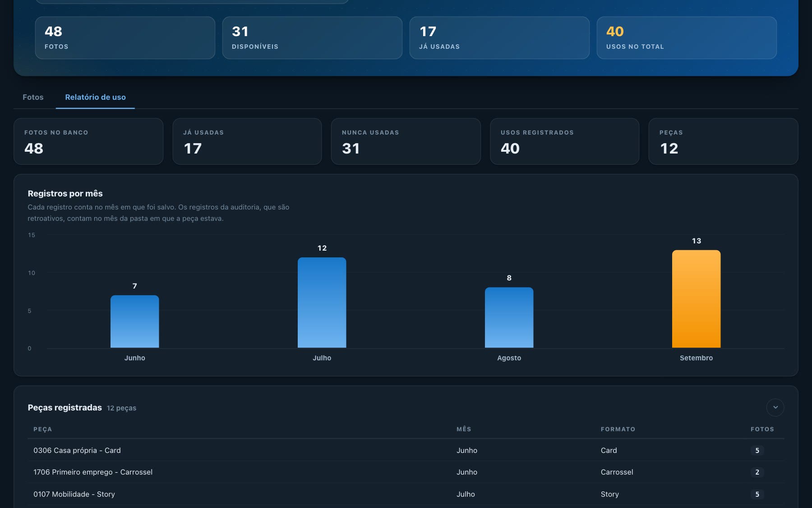
Task: Click the FORMATO column header
Action: [x=618, y=429]
